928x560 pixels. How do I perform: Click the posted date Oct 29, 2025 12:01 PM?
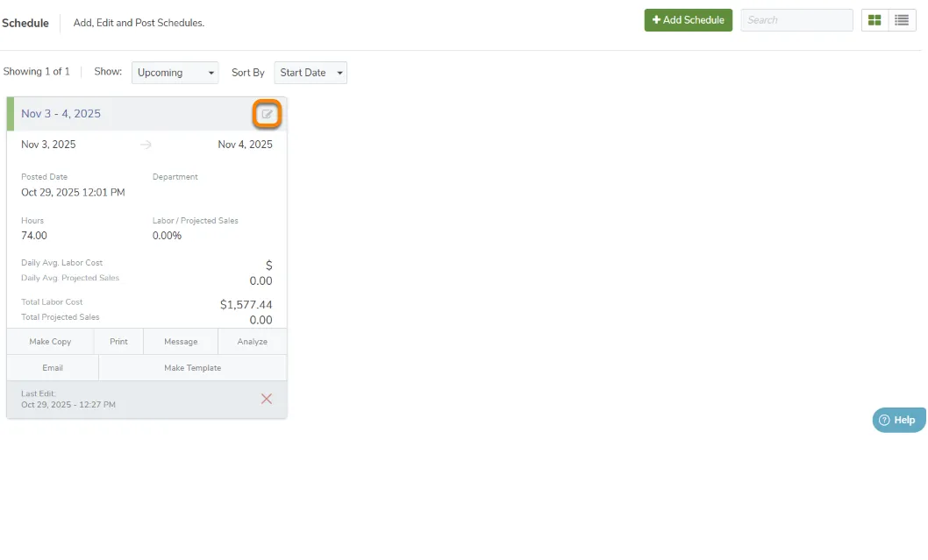(73, 192)
